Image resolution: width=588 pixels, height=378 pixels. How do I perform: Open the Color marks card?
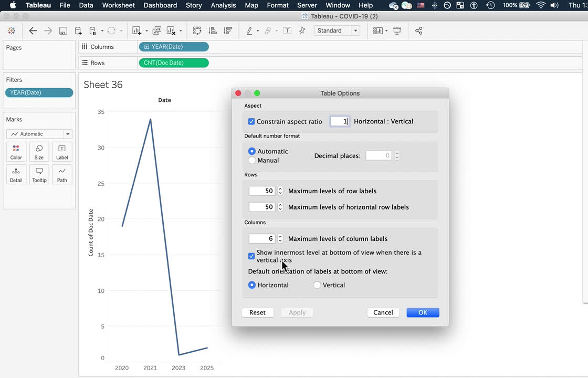[x=16, y=152]
